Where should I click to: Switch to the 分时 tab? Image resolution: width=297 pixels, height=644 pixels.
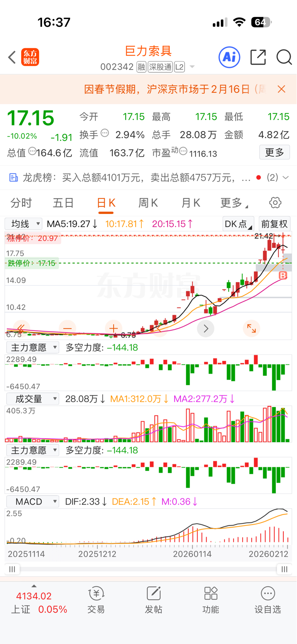pos(21,203)
